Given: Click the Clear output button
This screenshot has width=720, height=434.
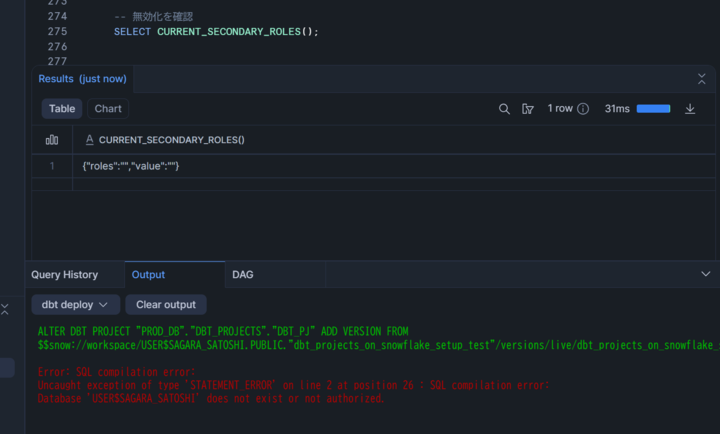Looking at the screenshot, I should tap(166, 305).
